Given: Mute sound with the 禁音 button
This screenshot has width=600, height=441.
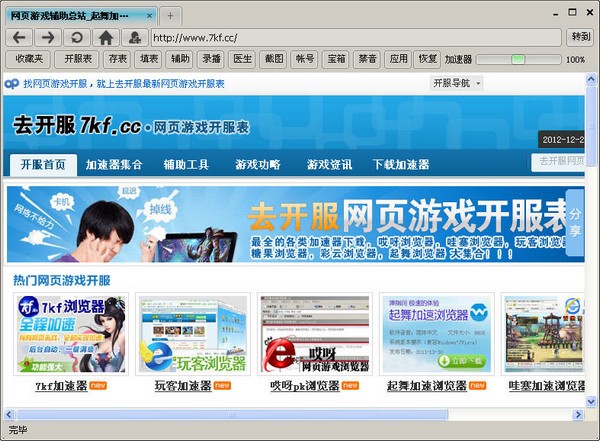Looking at the screenshot, I should [x=367, y=59].
